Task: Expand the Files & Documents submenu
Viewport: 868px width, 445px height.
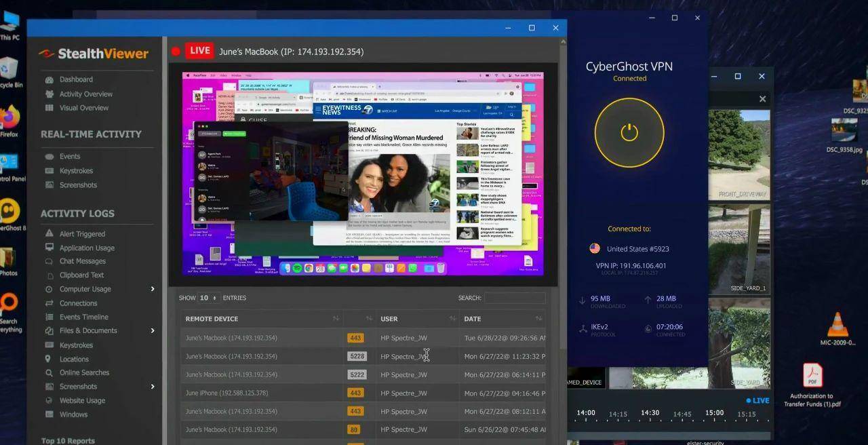Action: tap(153, 330)
